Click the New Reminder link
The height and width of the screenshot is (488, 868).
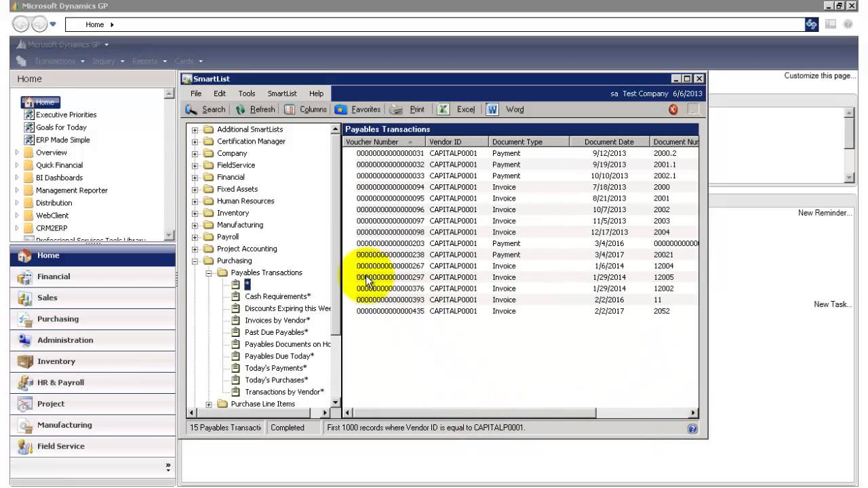[x=825, y=213]
